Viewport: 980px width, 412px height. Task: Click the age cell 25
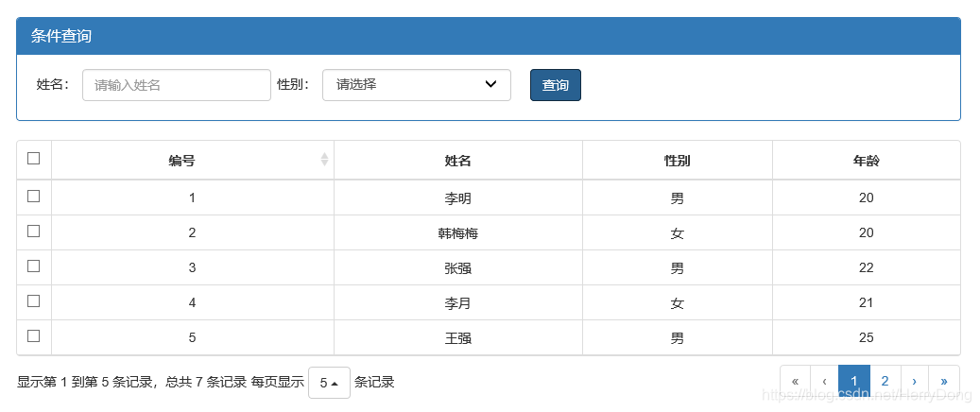tap(867, 338)
